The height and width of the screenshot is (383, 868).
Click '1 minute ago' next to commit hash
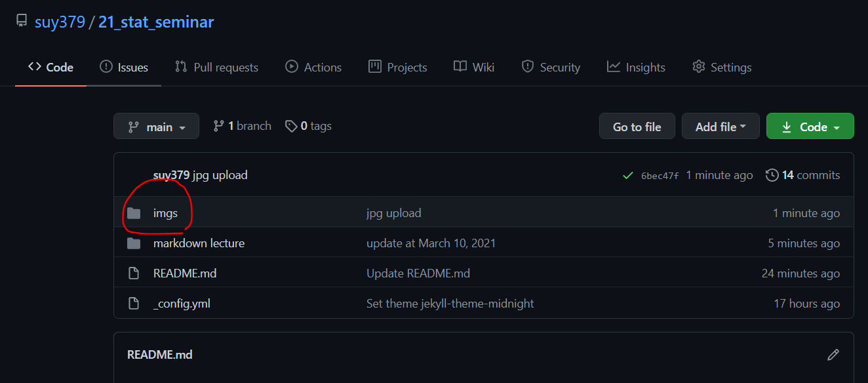719,175
